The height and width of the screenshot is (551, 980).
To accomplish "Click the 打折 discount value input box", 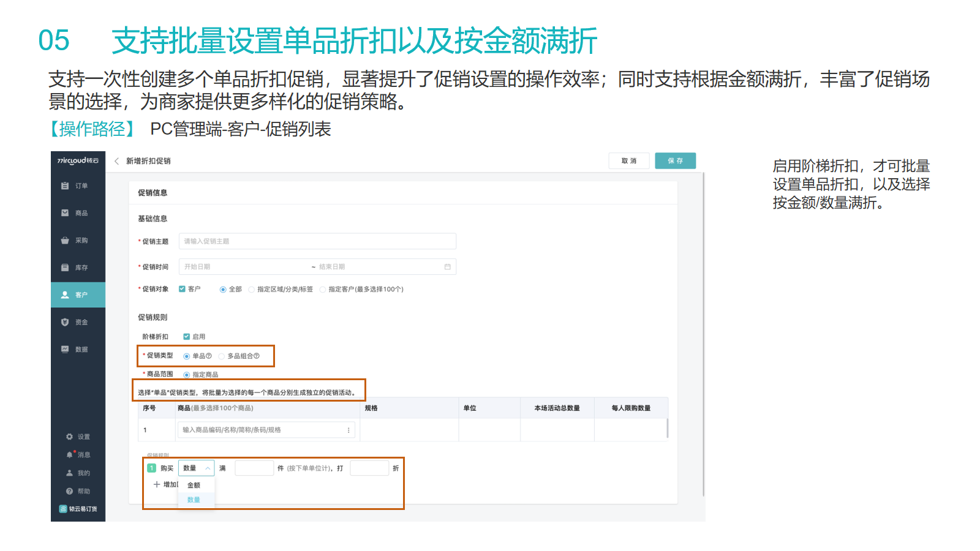I will 369,468.
